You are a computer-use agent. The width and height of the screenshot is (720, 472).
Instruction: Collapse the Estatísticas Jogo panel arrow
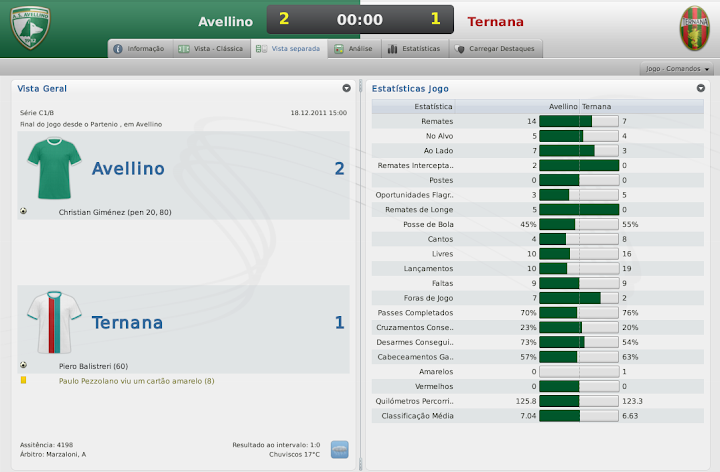[x=701, y=88]
